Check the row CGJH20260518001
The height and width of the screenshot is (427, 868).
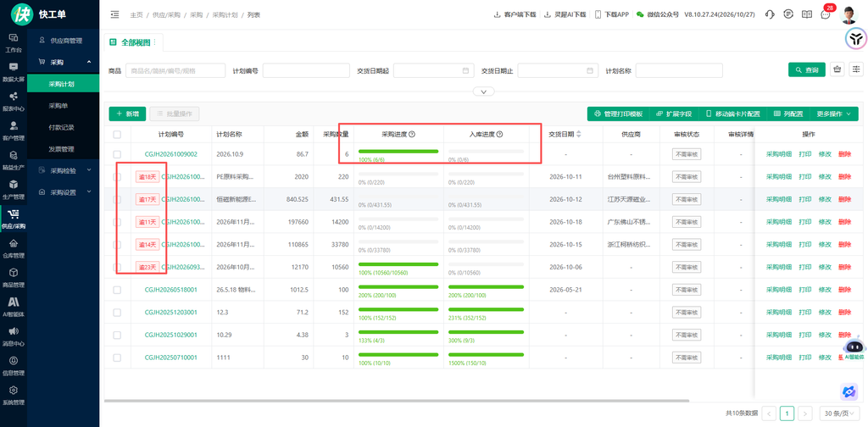click(117, 290)
